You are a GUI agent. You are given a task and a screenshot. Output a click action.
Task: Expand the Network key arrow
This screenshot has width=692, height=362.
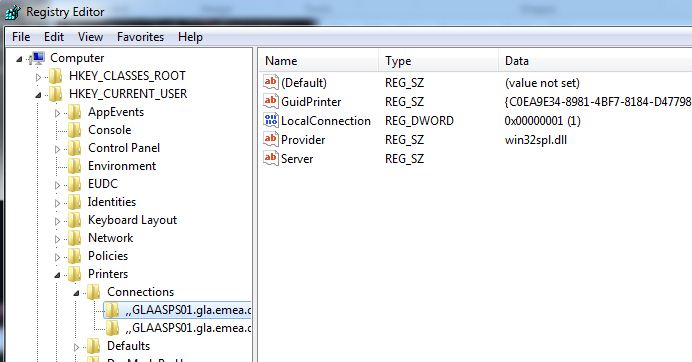tap(57, 239)
